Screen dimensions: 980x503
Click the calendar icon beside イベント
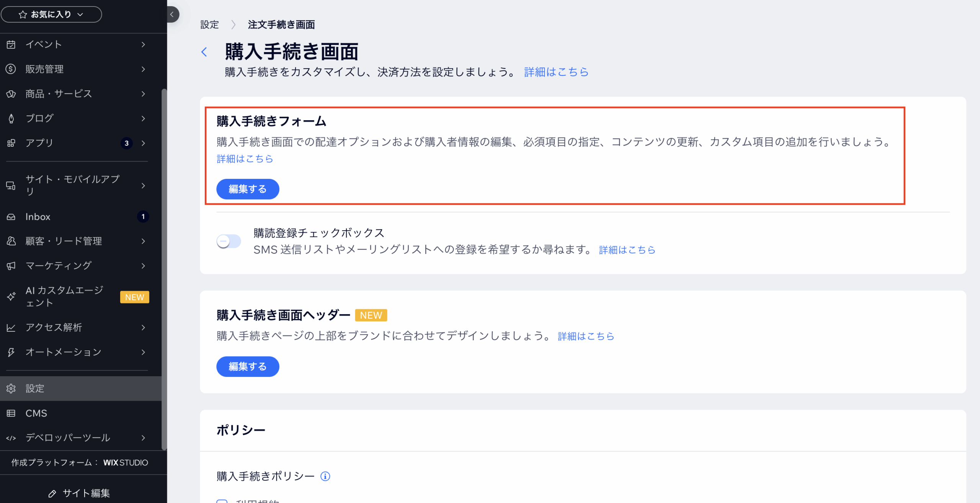[11, 44]
